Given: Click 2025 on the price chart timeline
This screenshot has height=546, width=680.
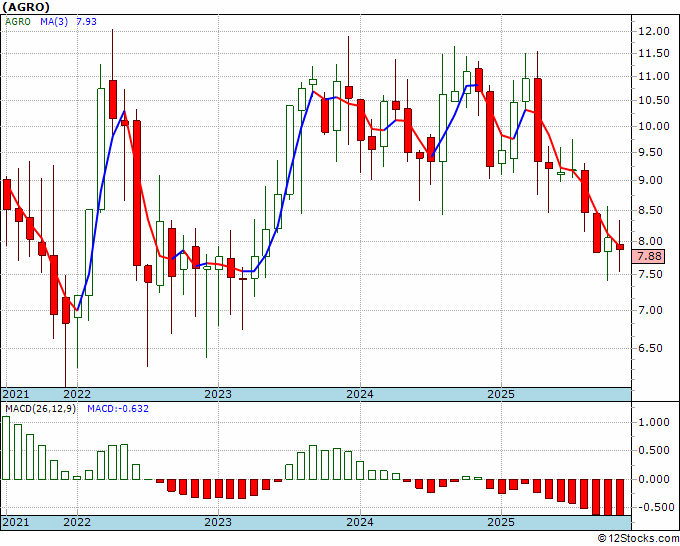Looking at the screenshot, I should pos(501,395).
